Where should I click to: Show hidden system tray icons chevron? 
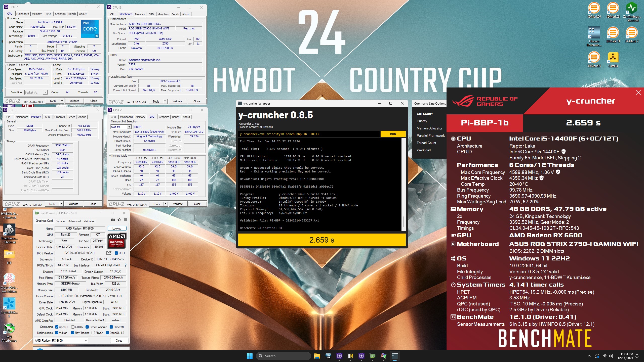pyautogui.click(x=589, y=356)
